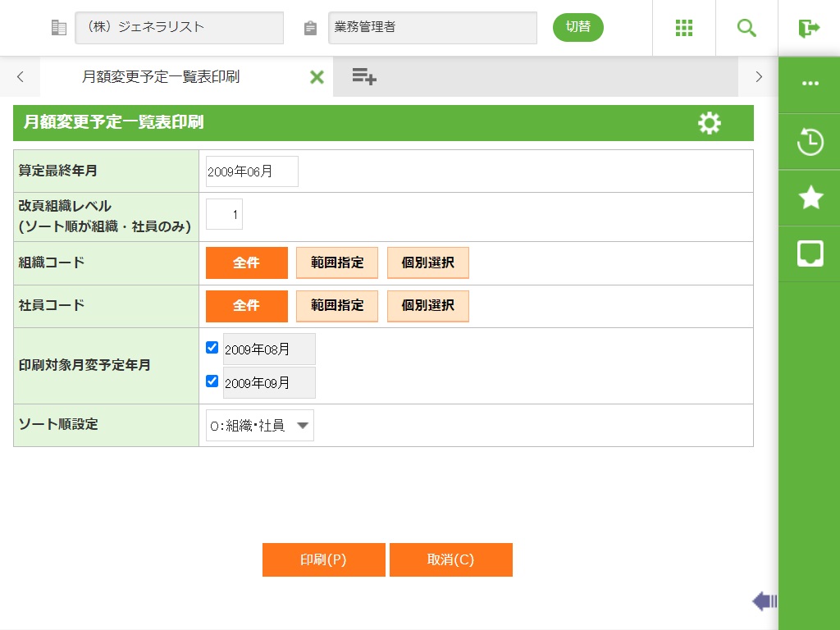Click the 印刷(P) button
The width and height of the screenshot is (840, 630).
point(323,560)
